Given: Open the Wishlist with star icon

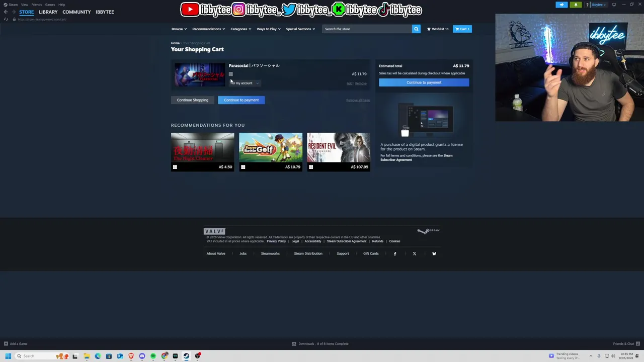Looking at the screenshot, I should click(x=437, y=29).
